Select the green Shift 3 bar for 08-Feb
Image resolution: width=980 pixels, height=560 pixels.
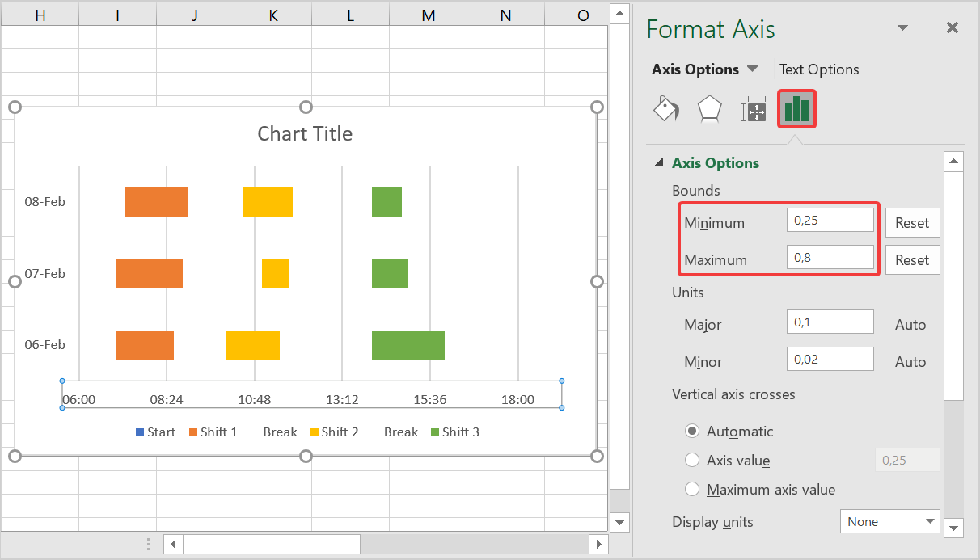pos(387,202)
